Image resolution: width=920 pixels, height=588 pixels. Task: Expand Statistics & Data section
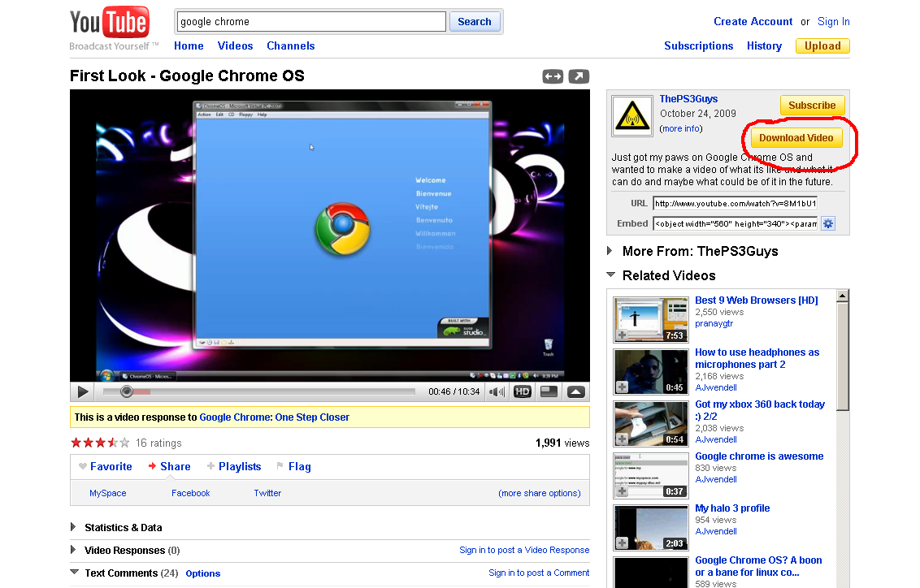(x=73, y=527)
